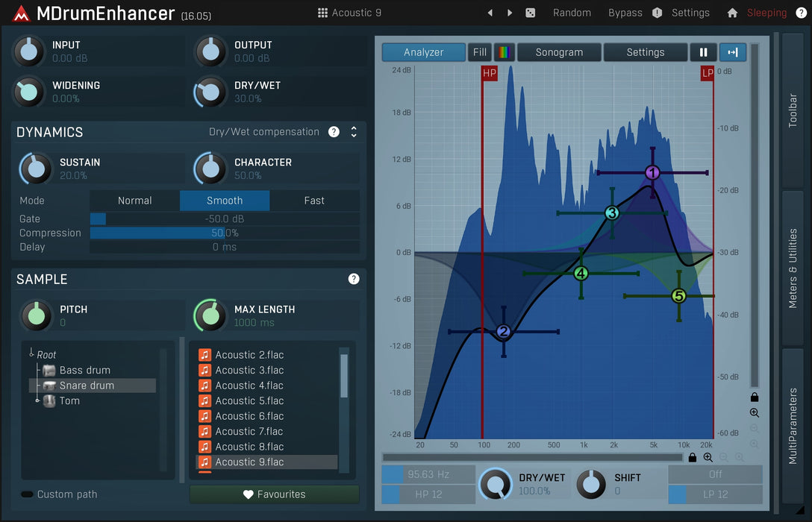
Task: Click the lock icon beside vertical zoom
Action: click(755, 397)
